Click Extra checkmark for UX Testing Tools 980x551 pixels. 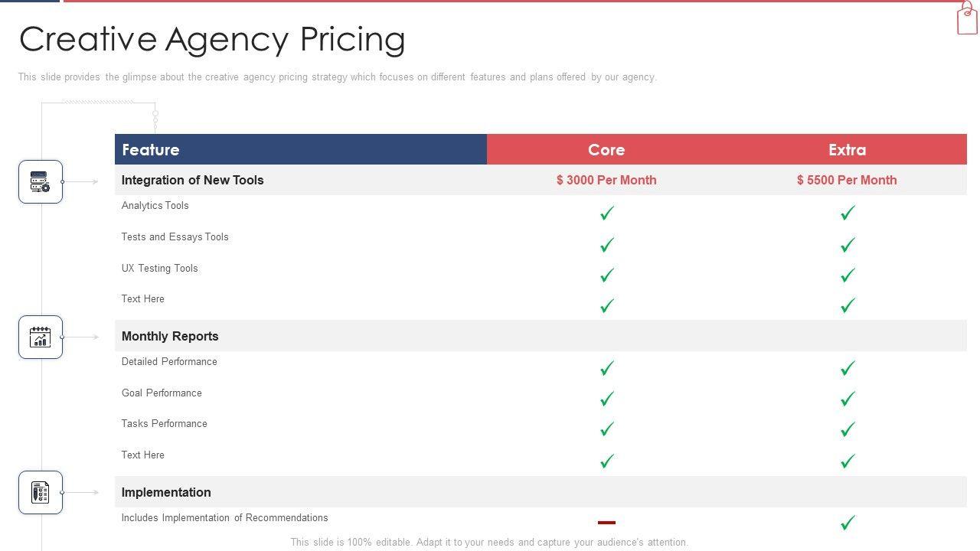[x=848, y=275]
